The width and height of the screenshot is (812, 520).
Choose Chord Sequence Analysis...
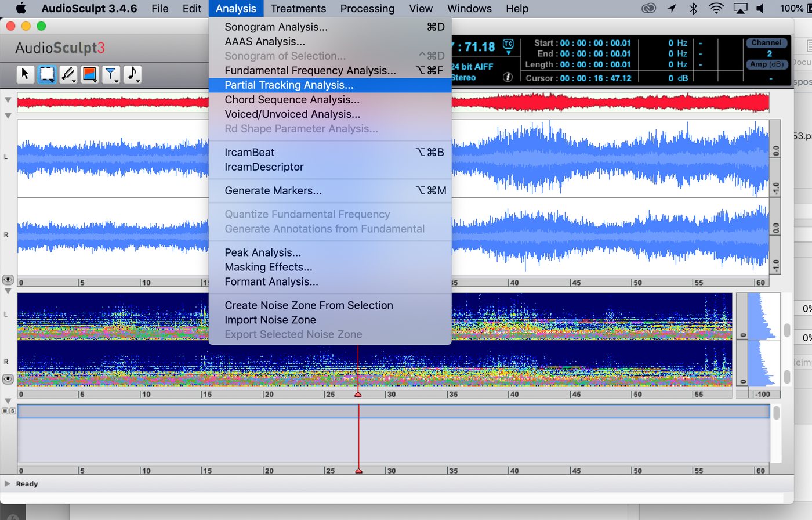pyautogui.click(x=330, y=99)
